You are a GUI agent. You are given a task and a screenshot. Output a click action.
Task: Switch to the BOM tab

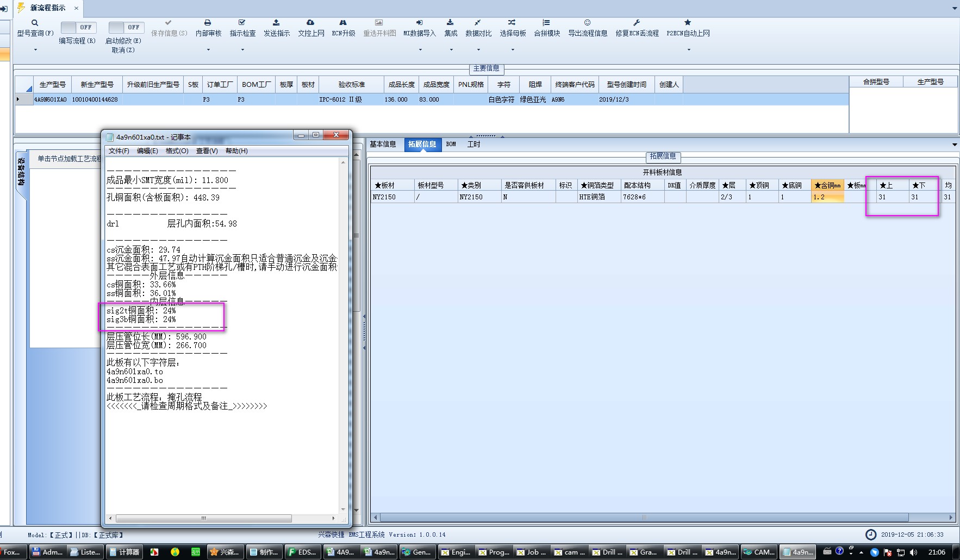pos(451,144)
